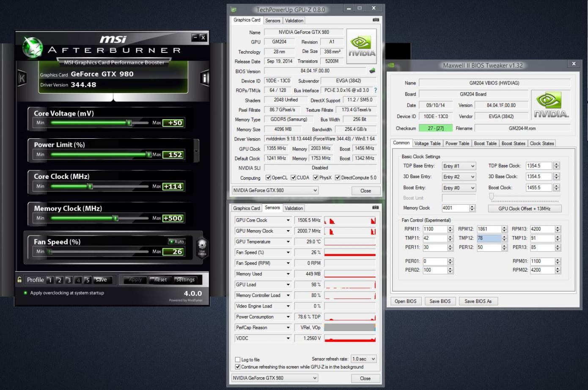Toggle Apply overclocking at system startup
The height and width of the screenshot is (390, 588).
pos(25,293)
